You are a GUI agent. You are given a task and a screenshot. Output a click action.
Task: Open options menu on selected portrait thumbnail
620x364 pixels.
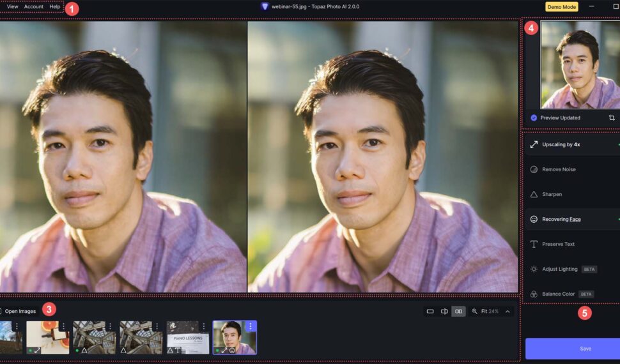251,326
